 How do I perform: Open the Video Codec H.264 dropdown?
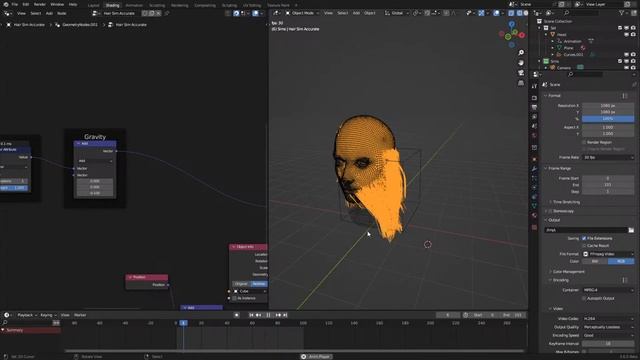[x=608, y=319]
